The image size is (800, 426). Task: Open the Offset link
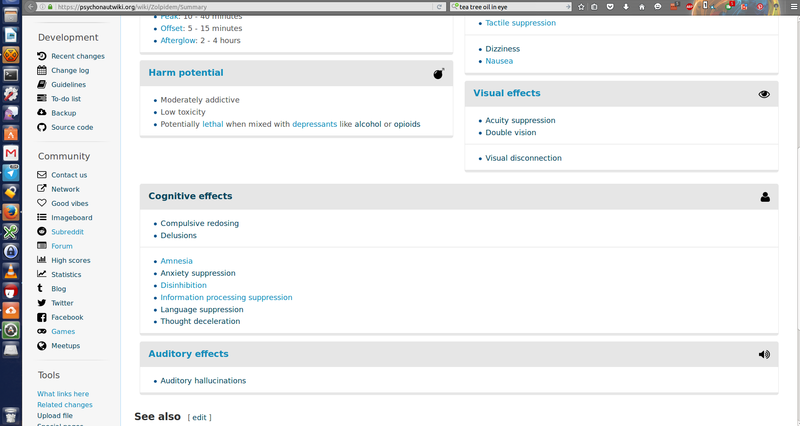pyautogui.click(x=172, y=28)
